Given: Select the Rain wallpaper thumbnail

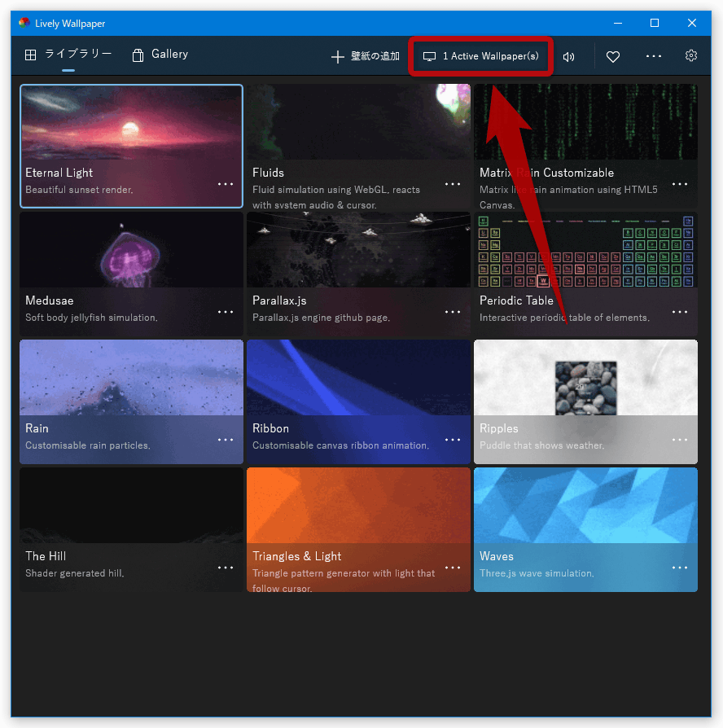Looking at the screenshot, I should [x=131, y=378].
